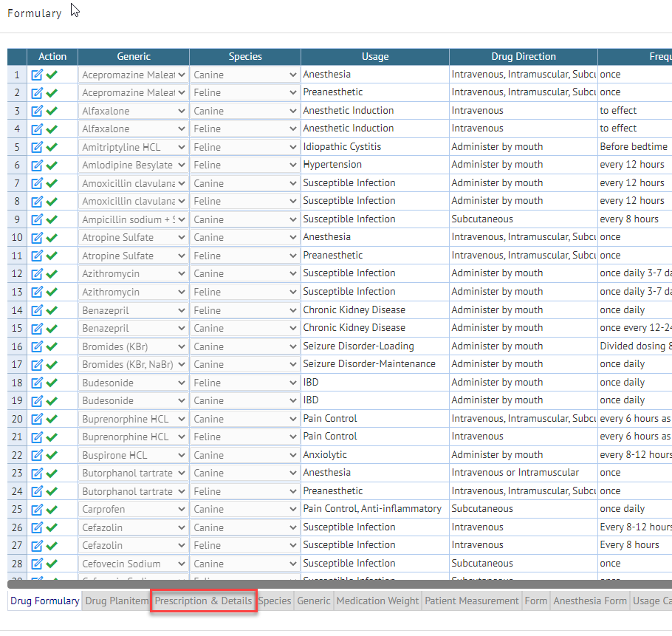Click the edit icon in row 3
Viewport: 672px width, 636px height.
click(x=37, y=111)
